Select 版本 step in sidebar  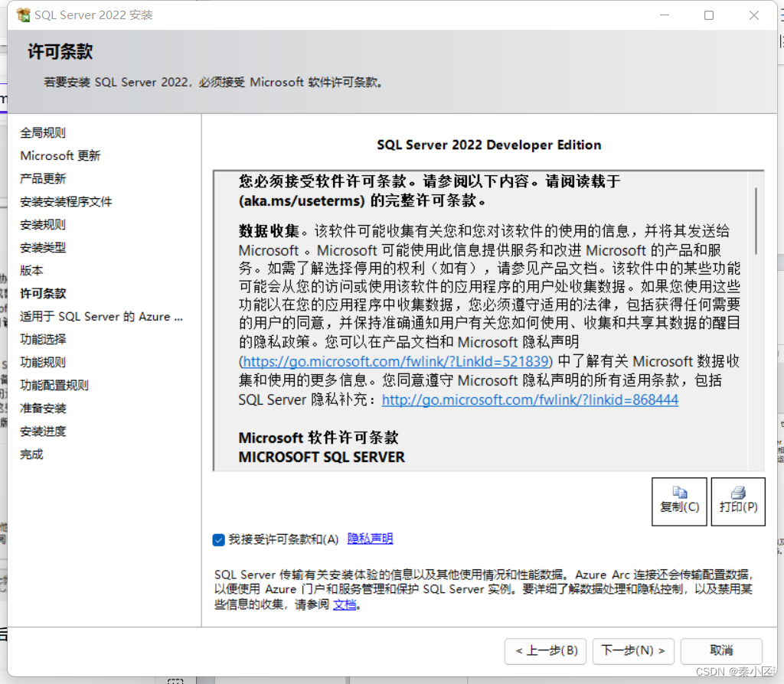(x=31, y=271)
